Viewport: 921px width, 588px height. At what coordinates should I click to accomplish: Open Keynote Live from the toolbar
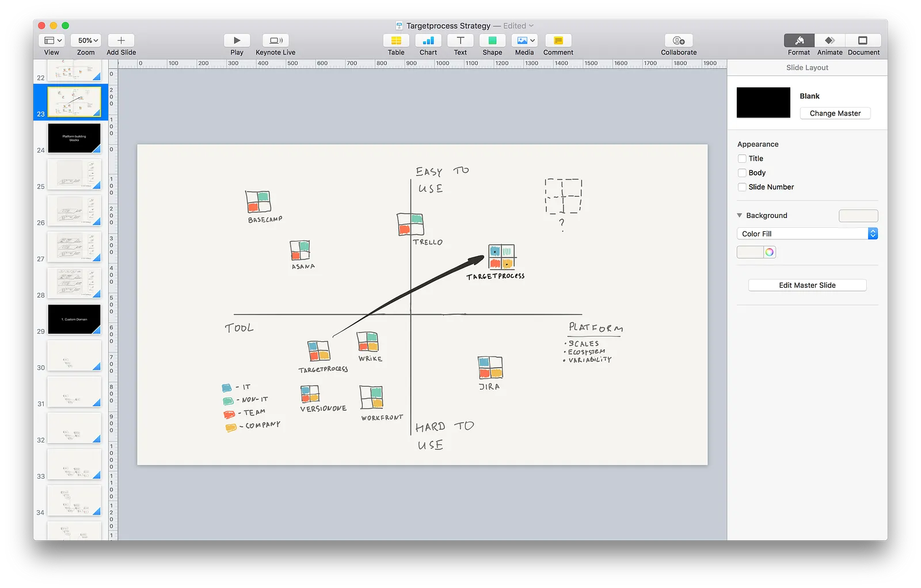(x=276, y=40)
